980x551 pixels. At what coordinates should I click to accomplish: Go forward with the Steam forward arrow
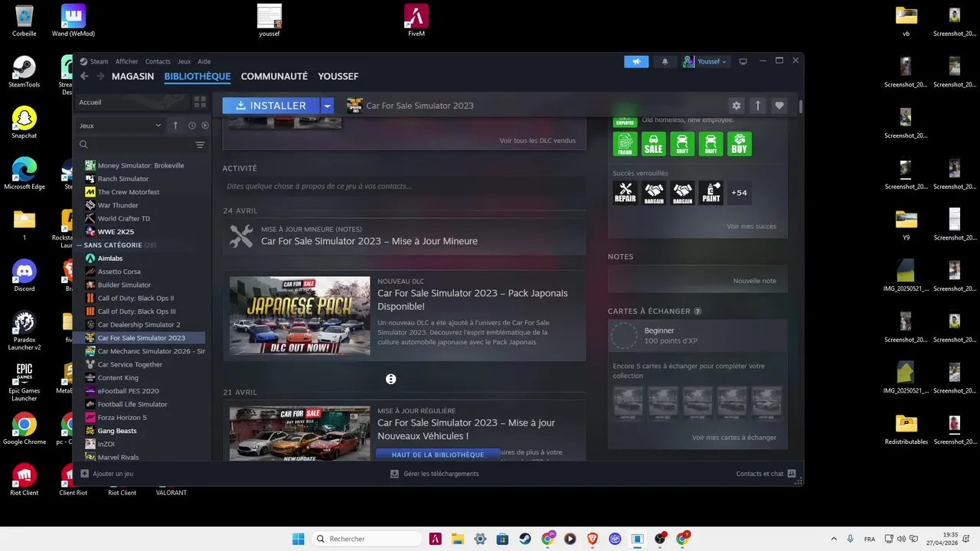point(100,77)
